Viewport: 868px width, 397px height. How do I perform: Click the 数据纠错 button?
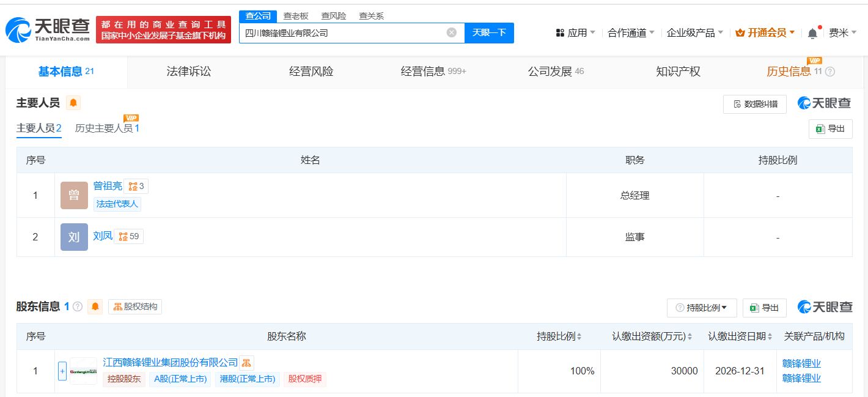coord(755,104)
